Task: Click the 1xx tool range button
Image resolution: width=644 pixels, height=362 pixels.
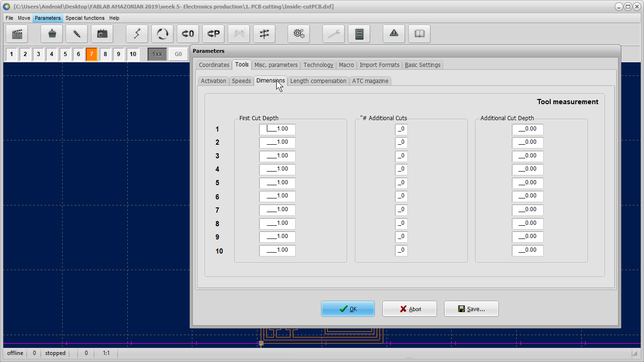Action: coord(157,54)
